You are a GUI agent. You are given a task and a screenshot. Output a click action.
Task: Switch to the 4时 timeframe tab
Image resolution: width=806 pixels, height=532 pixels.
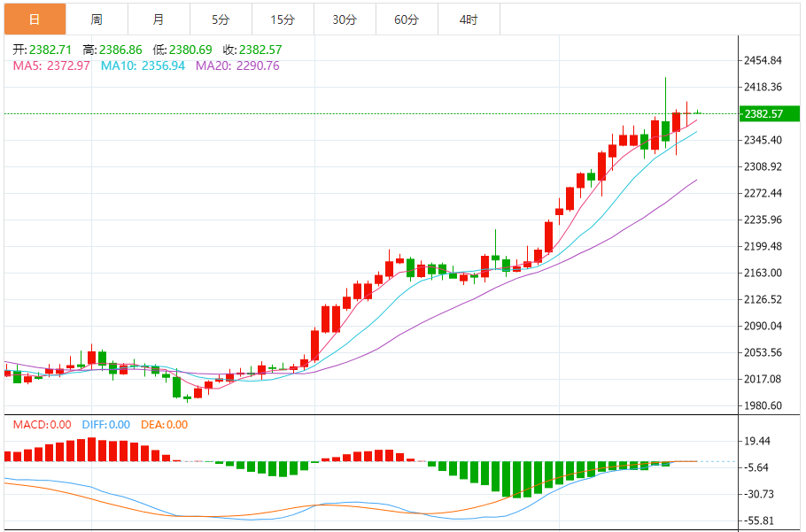[469, 19]
